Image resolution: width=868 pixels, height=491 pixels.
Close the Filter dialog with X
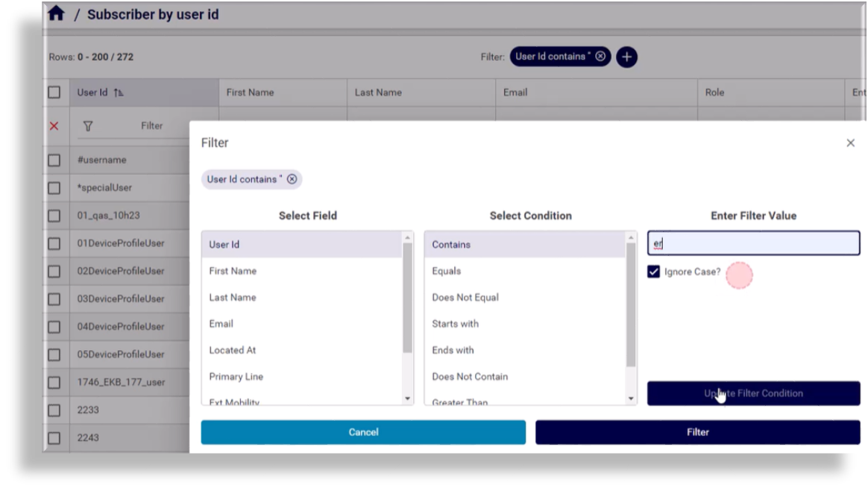point(850,143)
